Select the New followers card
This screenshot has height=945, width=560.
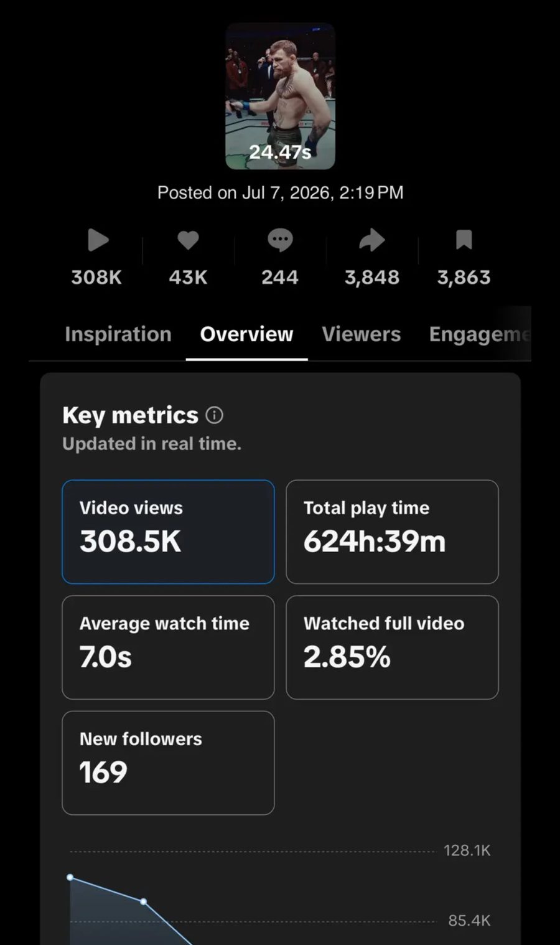(168, 763)
